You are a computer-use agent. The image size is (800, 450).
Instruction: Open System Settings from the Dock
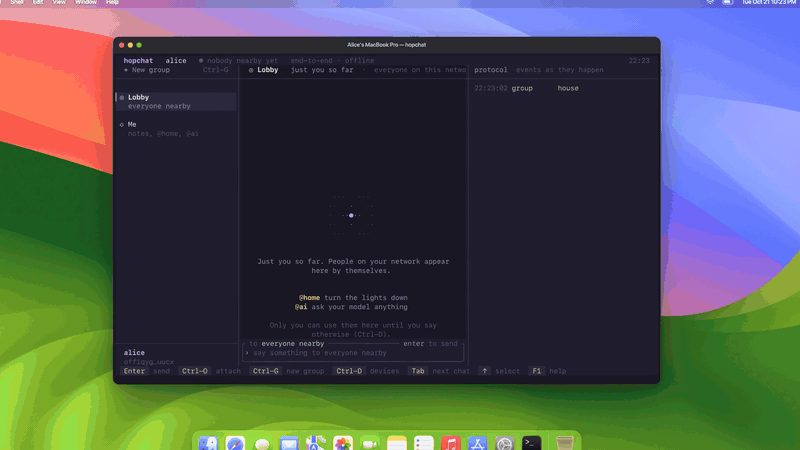click(505, 443)
